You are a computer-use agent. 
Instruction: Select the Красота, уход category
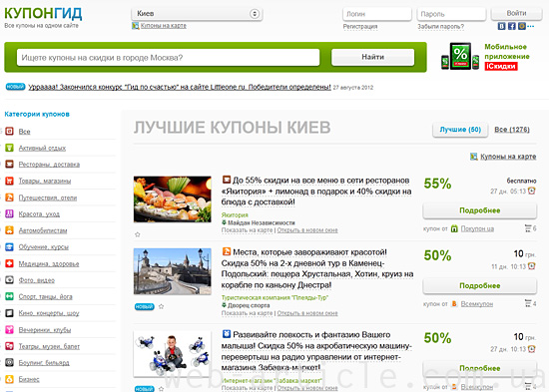click(39, 213)
